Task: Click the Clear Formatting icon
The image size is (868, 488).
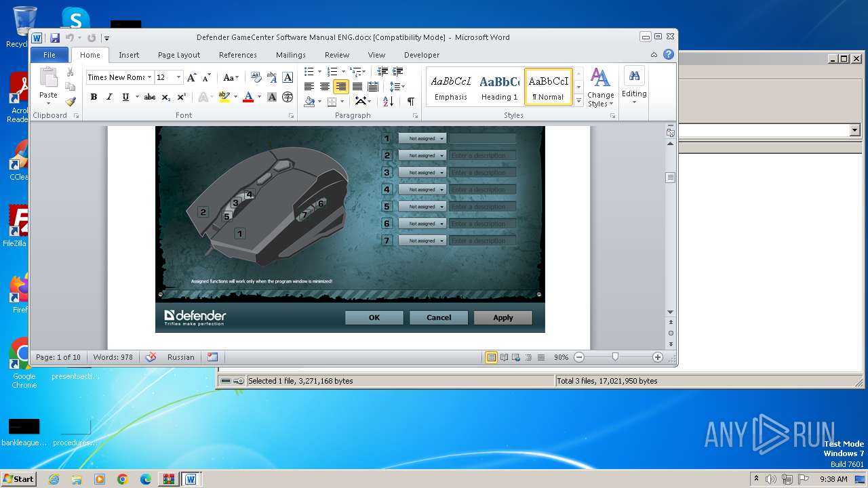Action: [256, 77]
